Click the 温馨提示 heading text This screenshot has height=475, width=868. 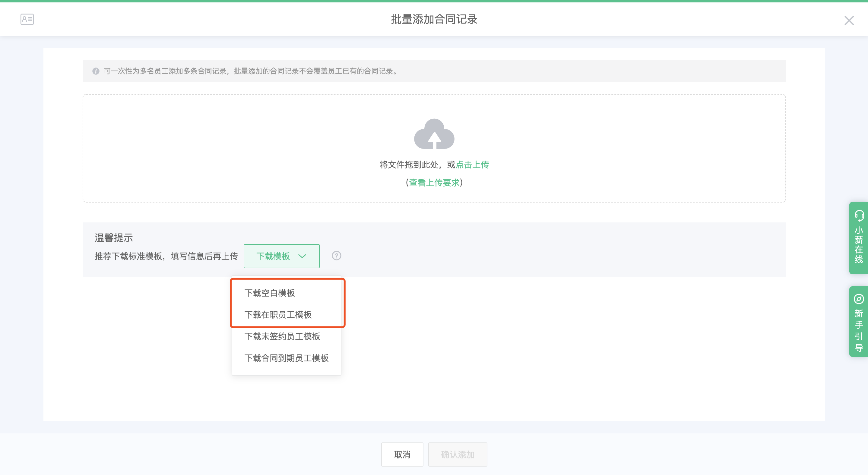pos(114,238)
